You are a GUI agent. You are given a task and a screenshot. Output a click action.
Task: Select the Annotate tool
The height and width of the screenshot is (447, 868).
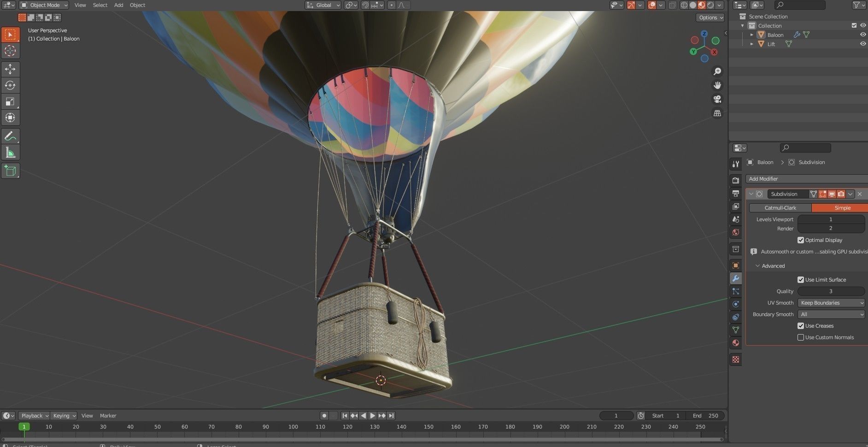(x=10, y=136)
